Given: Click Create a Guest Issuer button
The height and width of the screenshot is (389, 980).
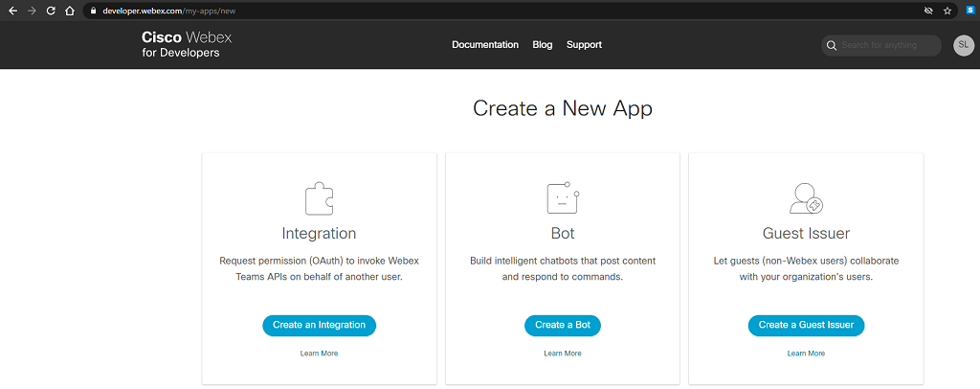Looking at the screenshot, I should coord(806,325).
